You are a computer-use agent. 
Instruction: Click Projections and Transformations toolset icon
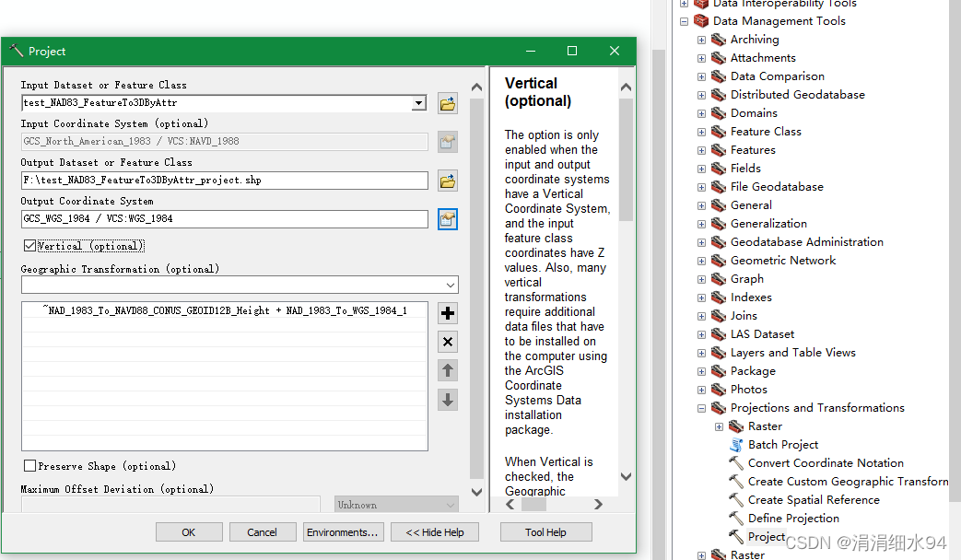pyautogui.click(x=719, y=408)
